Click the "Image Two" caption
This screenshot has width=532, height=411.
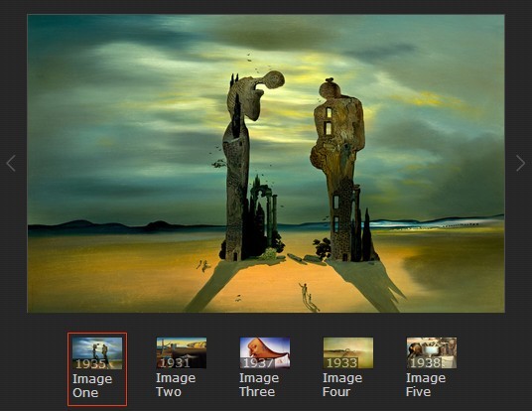tap(176, 385)
